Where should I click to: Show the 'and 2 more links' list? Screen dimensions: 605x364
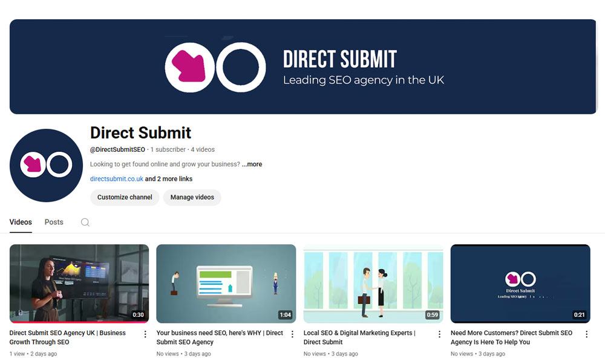[x=169, y=179]
